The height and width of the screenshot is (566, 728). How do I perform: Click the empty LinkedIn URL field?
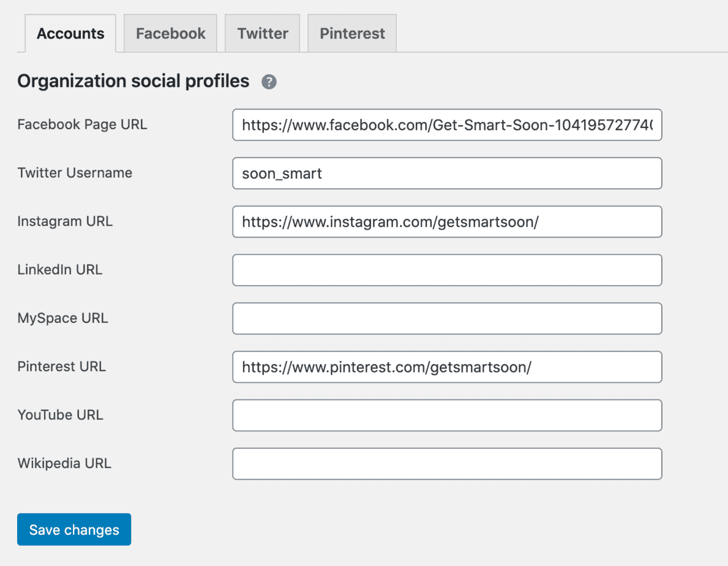[x=447, y=270]
